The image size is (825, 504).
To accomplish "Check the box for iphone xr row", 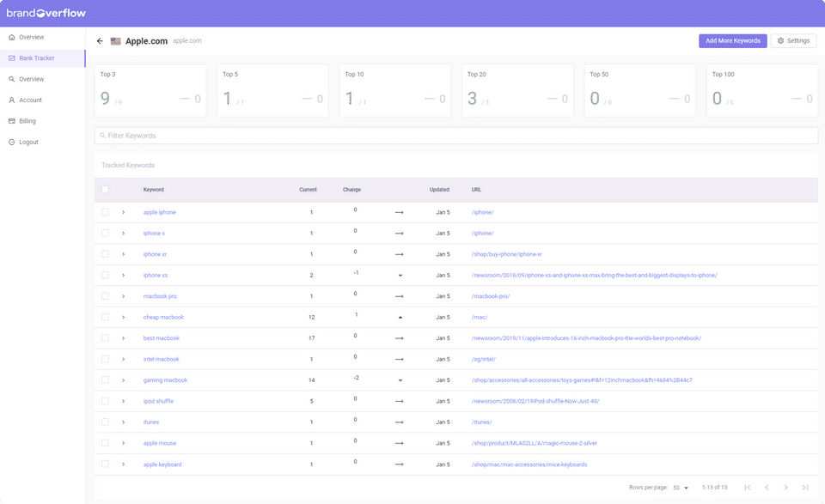I will [x=105, y=254].
